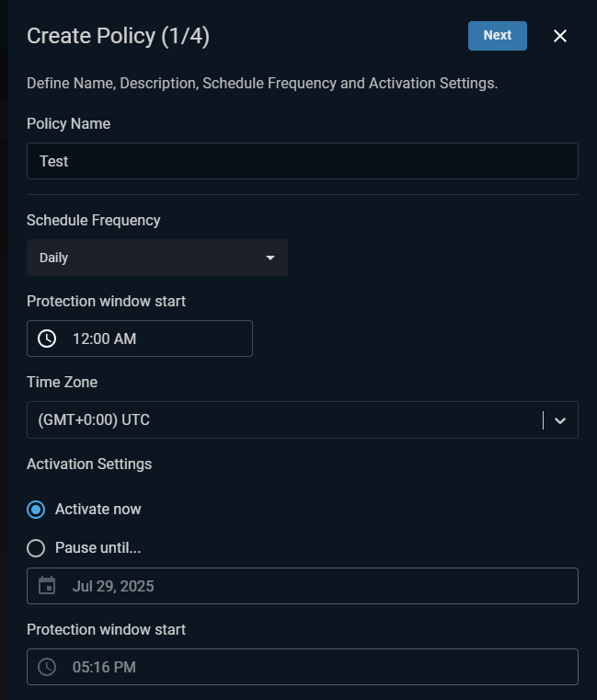The width and height of the screenshot is (597, 700).
Task: Choose the Pause until... label text
Action: point(98,548)
